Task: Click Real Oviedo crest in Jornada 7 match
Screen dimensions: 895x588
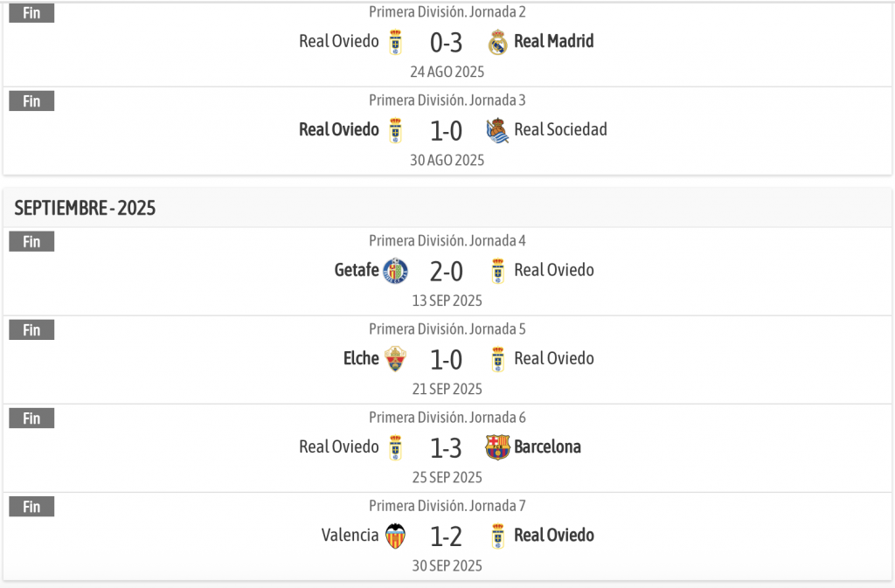Action: click(498, 536)
